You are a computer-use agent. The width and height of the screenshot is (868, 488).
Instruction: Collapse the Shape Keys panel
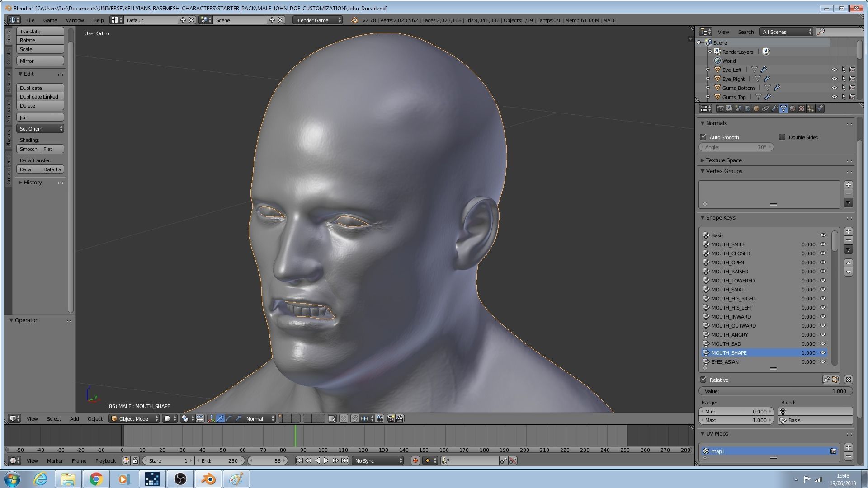pos(703,217)
